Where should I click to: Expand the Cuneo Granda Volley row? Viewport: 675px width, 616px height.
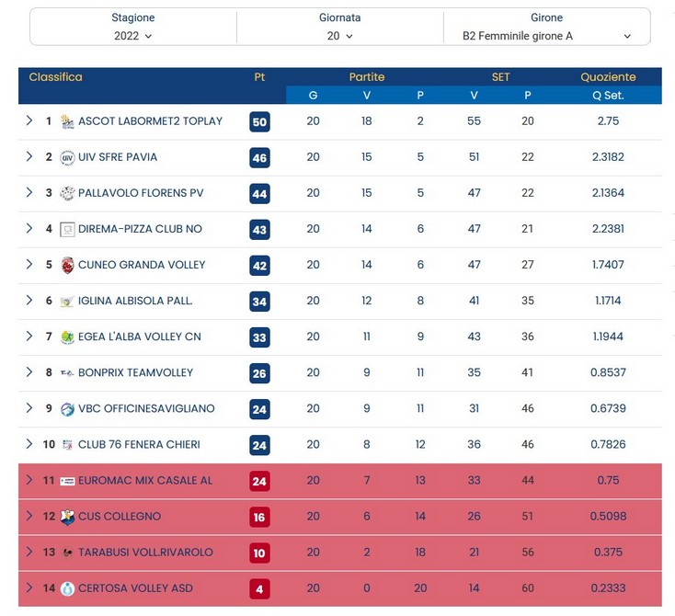coord(29,264)
